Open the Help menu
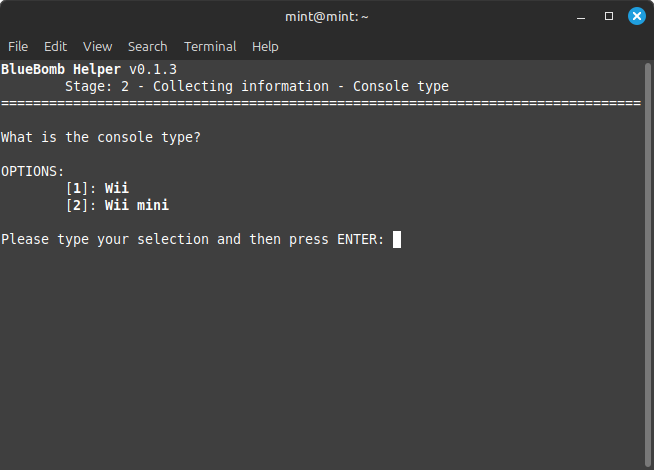Viewport: 654px width, 470px height. 265,46
